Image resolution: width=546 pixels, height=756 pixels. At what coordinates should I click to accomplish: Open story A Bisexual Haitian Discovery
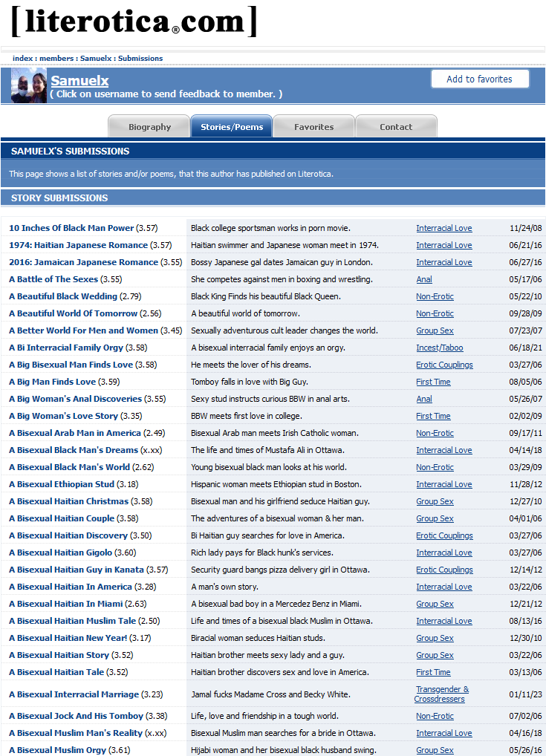(68, 535)
